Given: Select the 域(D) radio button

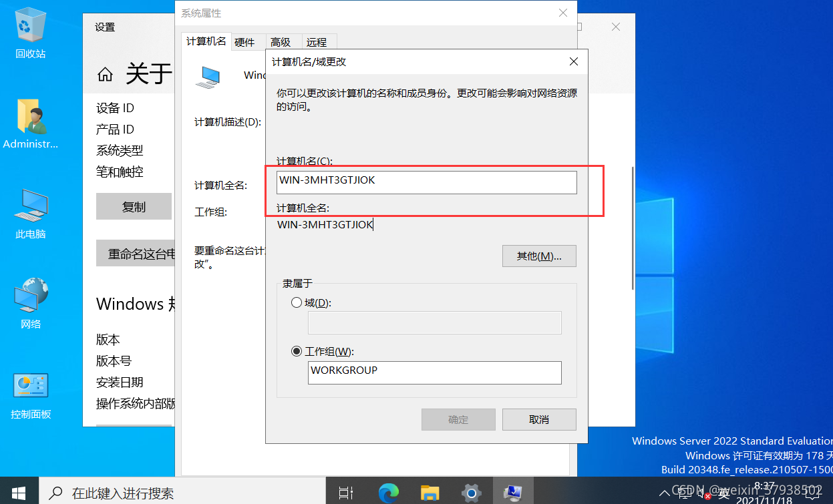Looking at the screenshot, I should click(297, 302).
